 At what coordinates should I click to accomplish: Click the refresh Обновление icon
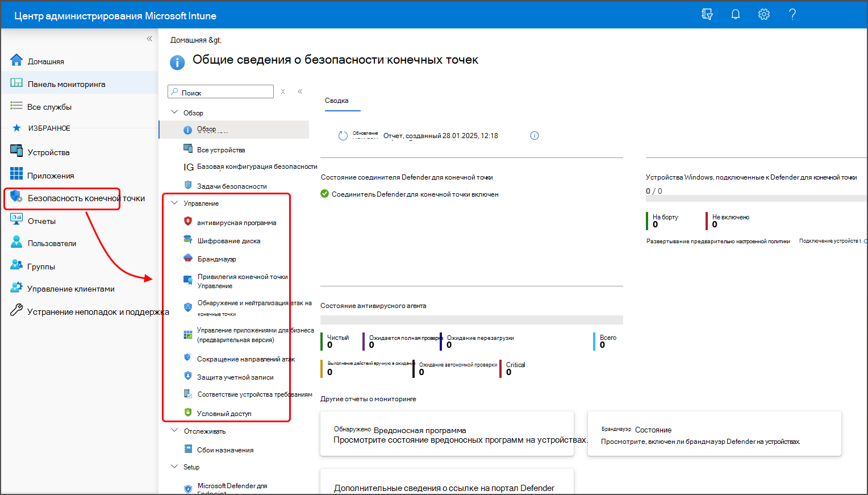coord(343,136)
